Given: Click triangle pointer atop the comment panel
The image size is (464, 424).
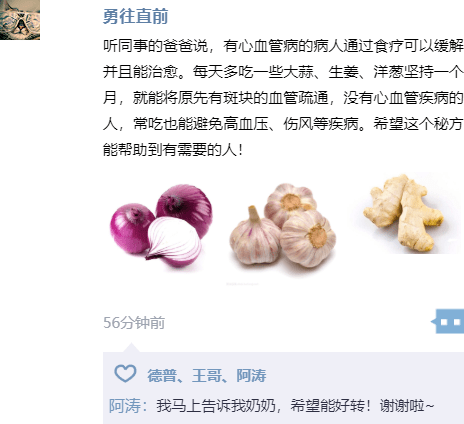Looking at the screenshot, I should pos(131,347).
